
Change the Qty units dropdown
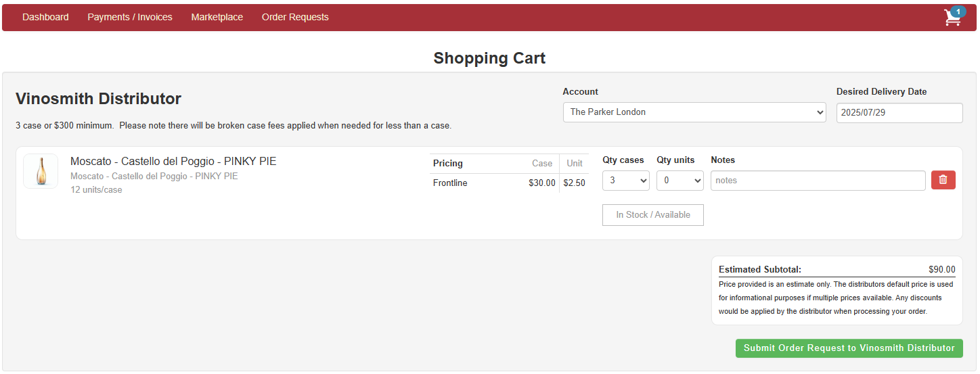[680, 181]
